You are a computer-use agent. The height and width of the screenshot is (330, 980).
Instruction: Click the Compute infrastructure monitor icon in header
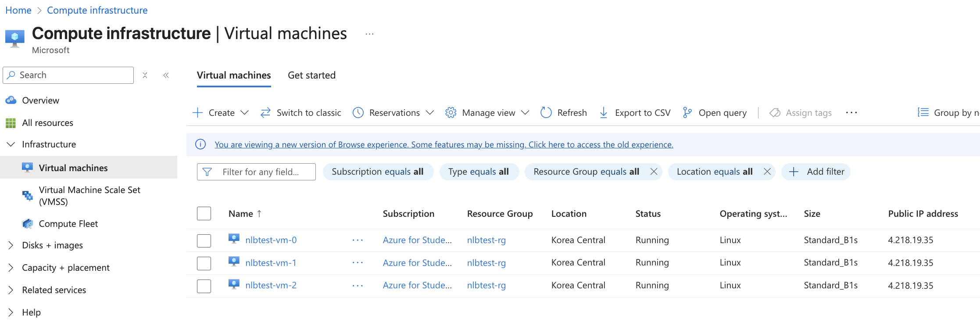tap(14, 39)
